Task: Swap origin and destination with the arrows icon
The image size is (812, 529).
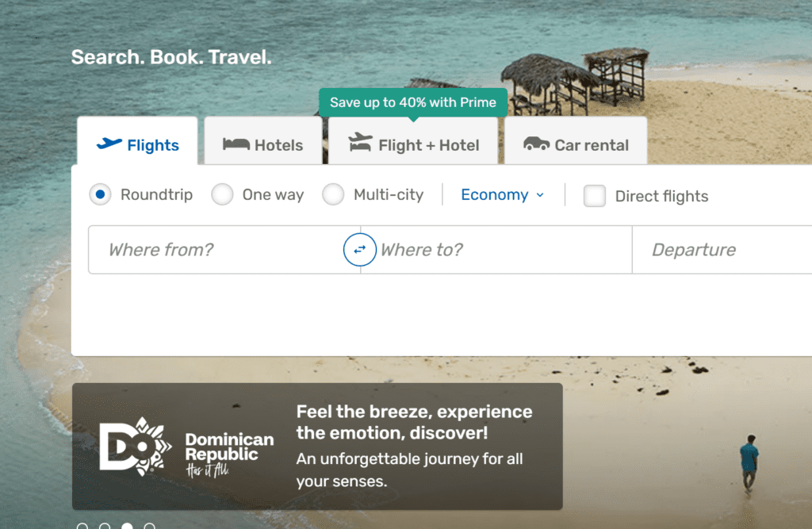Action: pos(360,250)
